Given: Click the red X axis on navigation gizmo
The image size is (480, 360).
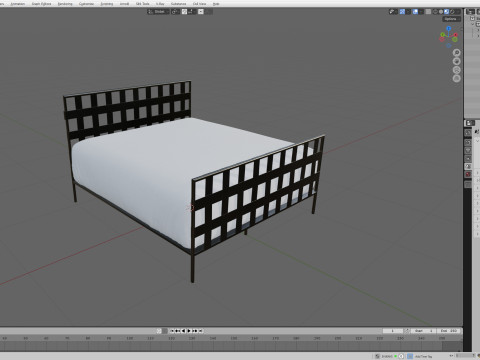Looking at the screenshot, I should coord(455,35).
